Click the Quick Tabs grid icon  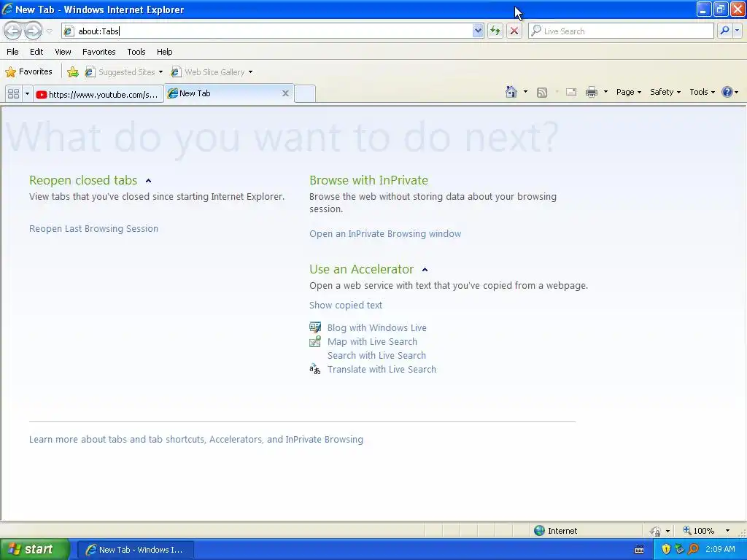[13, 94]
